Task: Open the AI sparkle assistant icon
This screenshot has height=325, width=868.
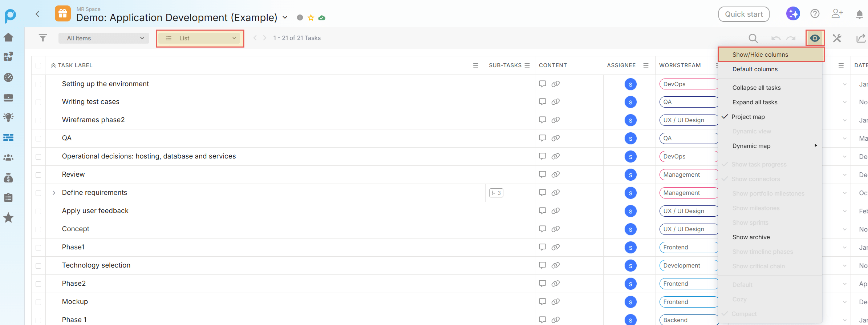Action: tap(793, 14)
